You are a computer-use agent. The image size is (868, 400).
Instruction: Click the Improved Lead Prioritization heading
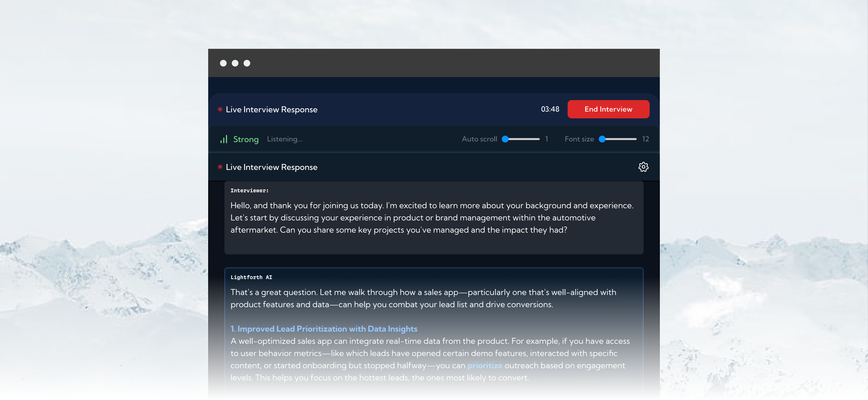[324, 329]
